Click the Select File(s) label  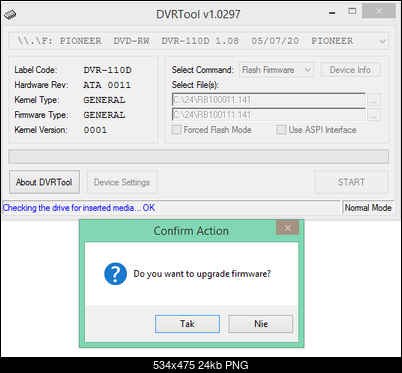(x=195, y=85)
